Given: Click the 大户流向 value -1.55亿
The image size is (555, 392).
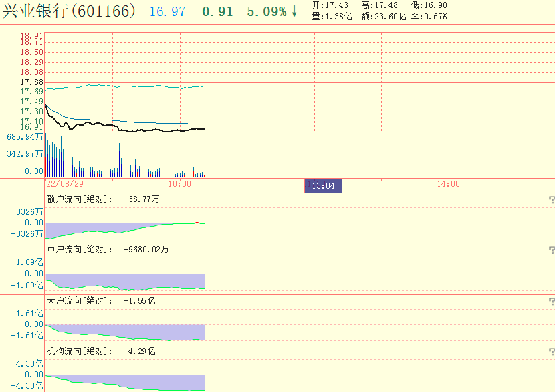Looking at the screenshot, I should [139, 300].
